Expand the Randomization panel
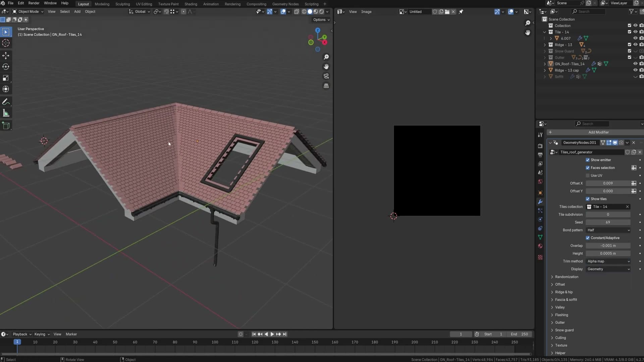The width and height of the screenshot is (644, 362). coord(567,277)
